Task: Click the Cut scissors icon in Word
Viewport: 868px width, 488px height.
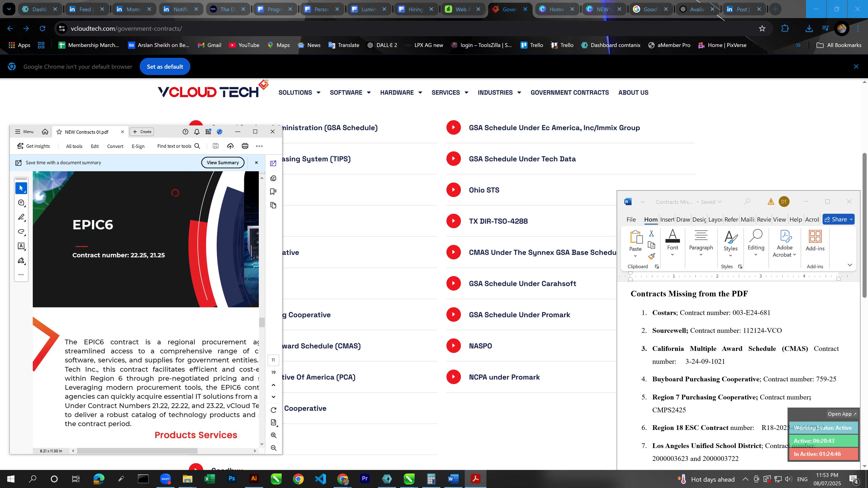Action: (651, 233)
